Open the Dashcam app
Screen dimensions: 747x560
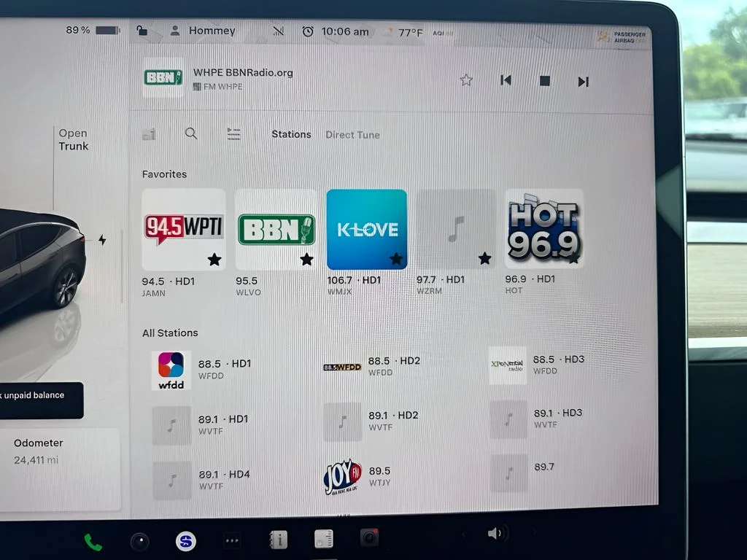coord(369,537)
